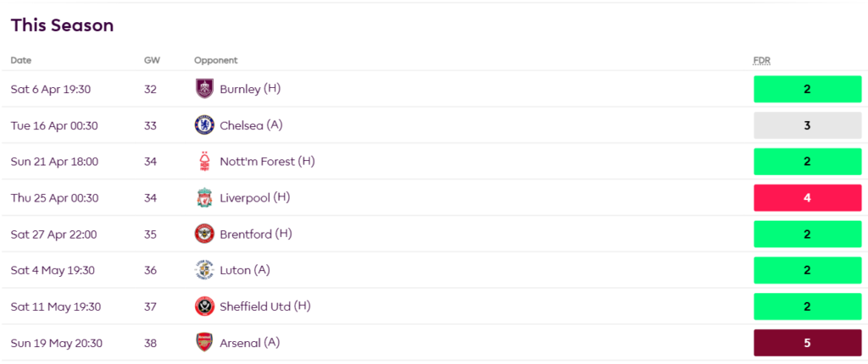Select the Tue 16 Apr 00:30 fixture date

(x=54, y=125)
